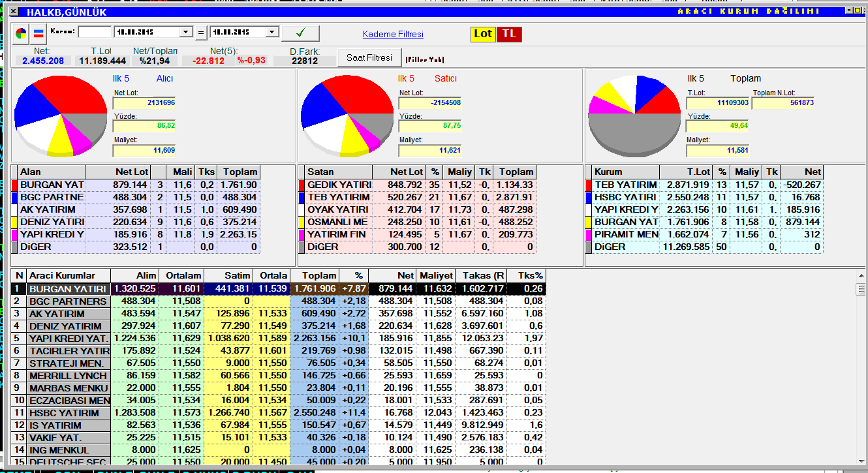The image size is (868, 473).
Task: Click the Ilk 5 Alıcı pie chart
Action: coord(60,115)
